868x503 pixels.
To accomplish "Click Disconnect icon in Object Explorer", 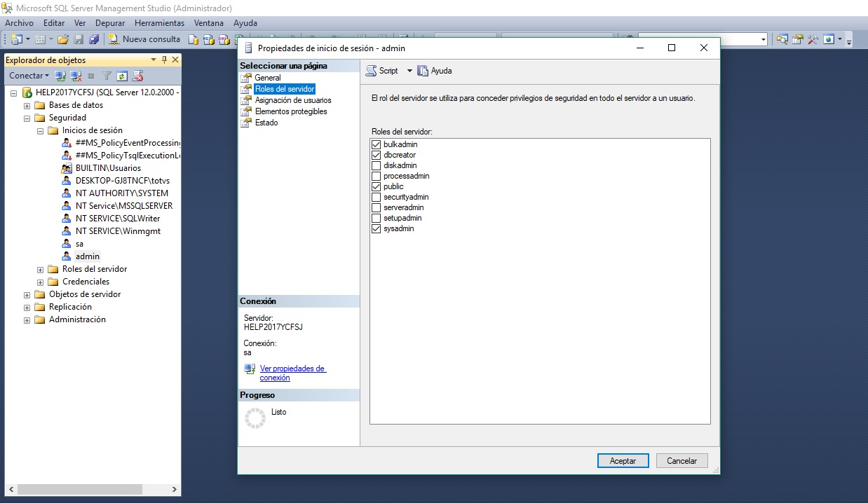I will click(76, 76).
